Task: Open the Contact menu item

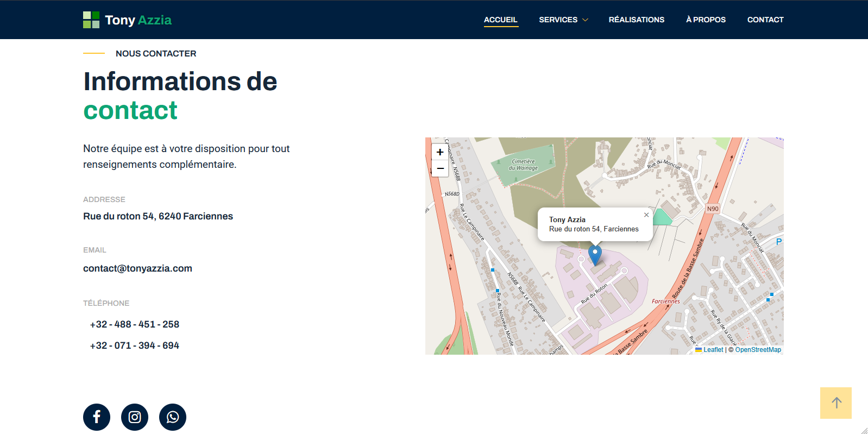Action: tap(765, 20)
